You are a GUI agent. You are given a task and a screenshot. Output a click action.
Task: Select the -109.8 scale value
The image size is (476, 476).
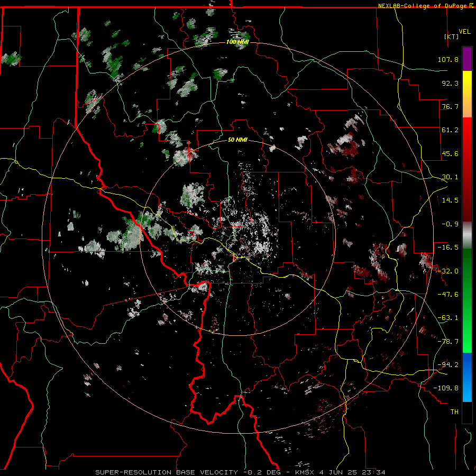point(446,388)
